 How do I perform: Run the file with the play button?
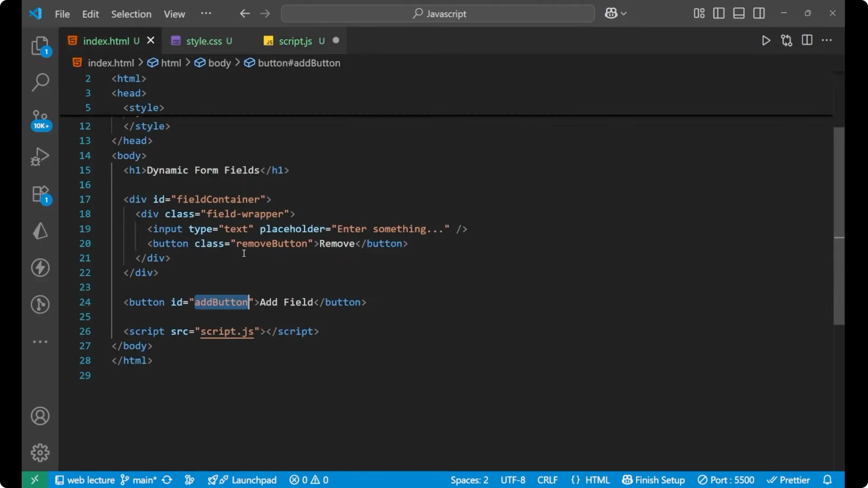[x=766, y=40]
